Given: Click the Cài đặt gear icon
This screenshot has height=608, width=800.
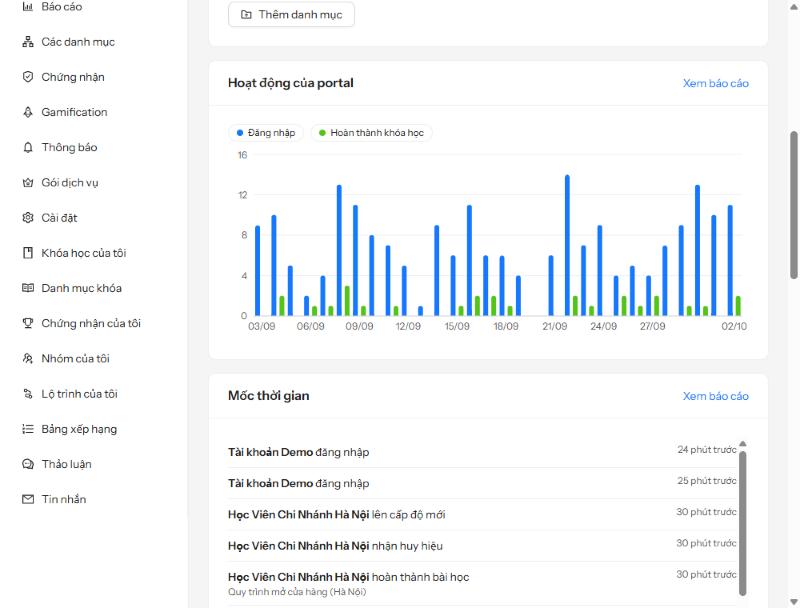Looking at the screenshot, I should click(28, 218).
